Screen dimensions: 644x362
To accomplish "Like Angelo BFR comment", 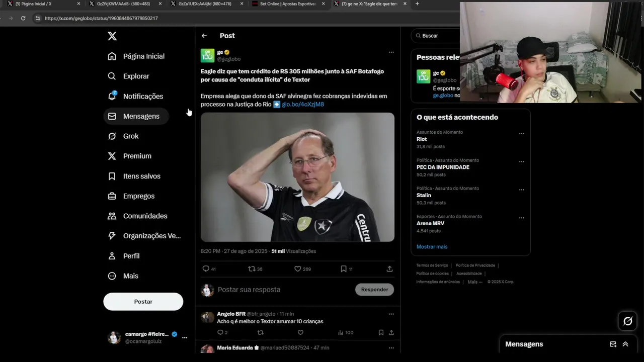I will click(x=300, y=332).
